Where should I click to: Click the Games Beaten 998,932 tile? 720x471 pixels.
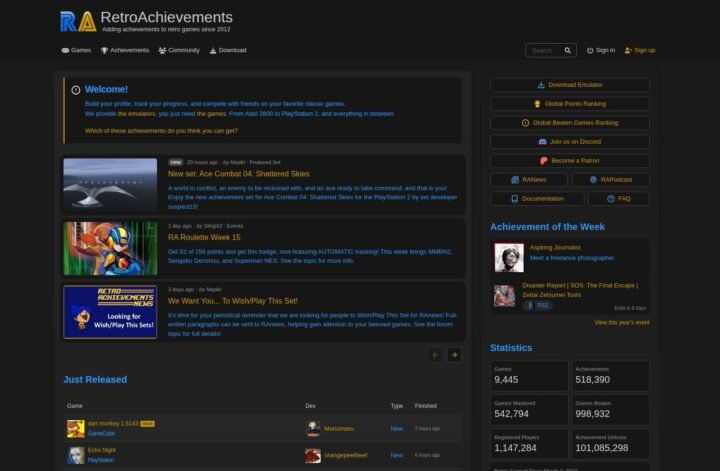pyautogui.click(x=610, y=410)
